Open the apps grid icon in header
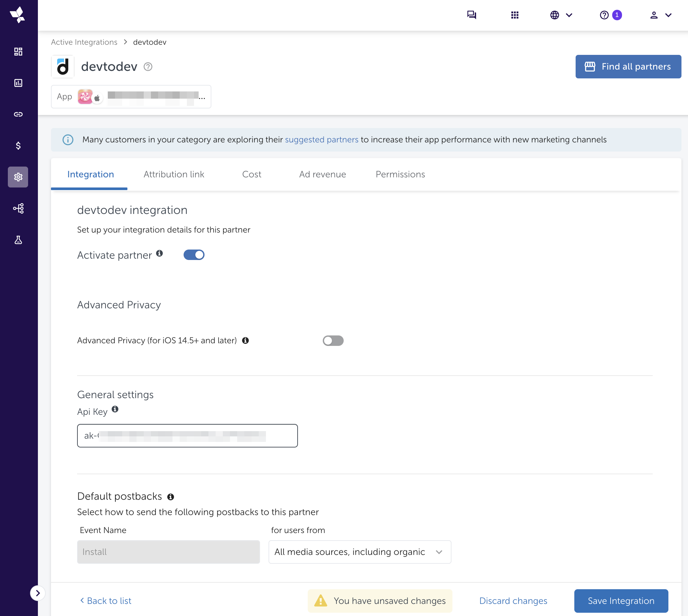 (x=515, y=15)
